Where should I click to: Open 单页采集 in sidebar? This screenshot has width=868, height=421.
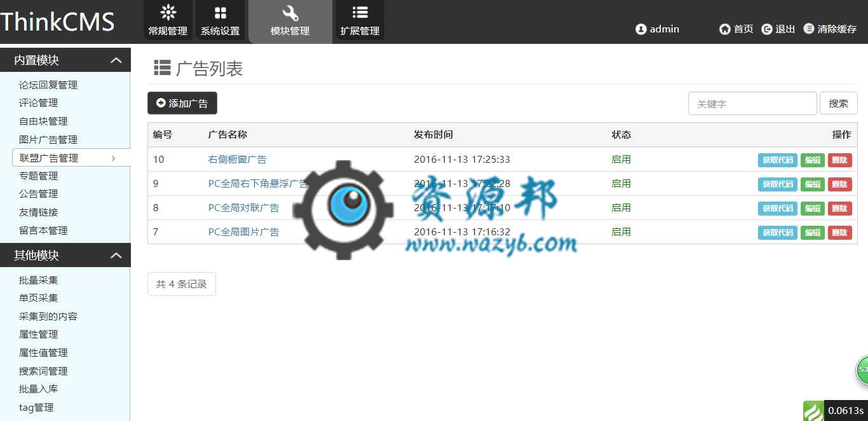(38, 298)
